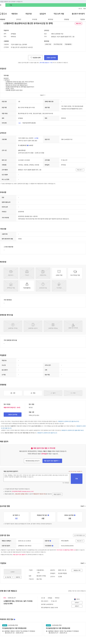Screen dimensions: 86x644
Task: Click the top 고용24 입사지원 button
Action: 51,58
